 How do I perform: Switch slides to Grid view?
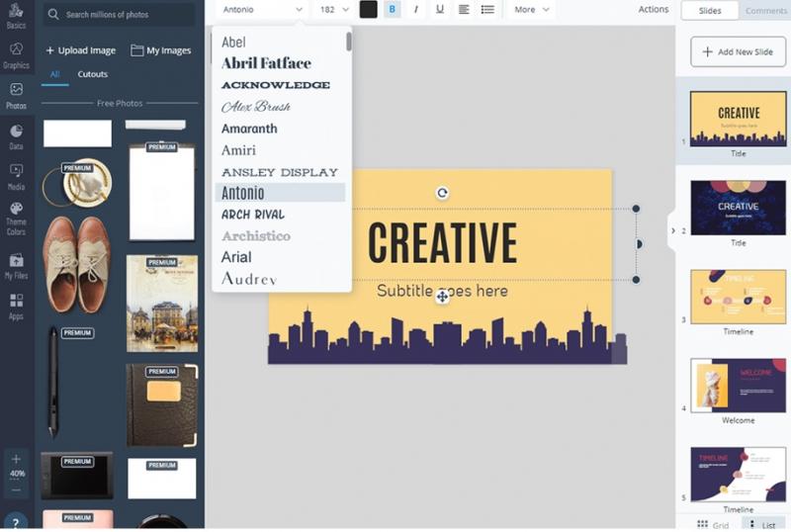(x=713, y=524)
